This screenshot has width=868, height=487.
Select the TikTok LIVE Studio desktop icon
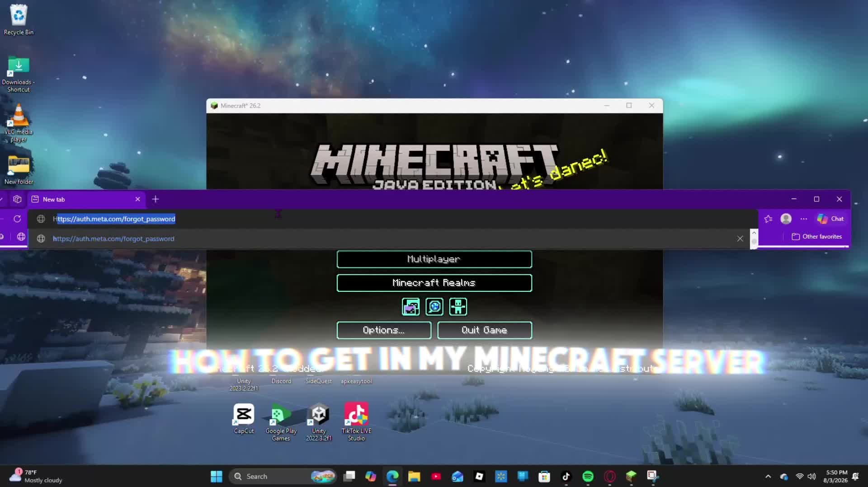click(356, 422)
